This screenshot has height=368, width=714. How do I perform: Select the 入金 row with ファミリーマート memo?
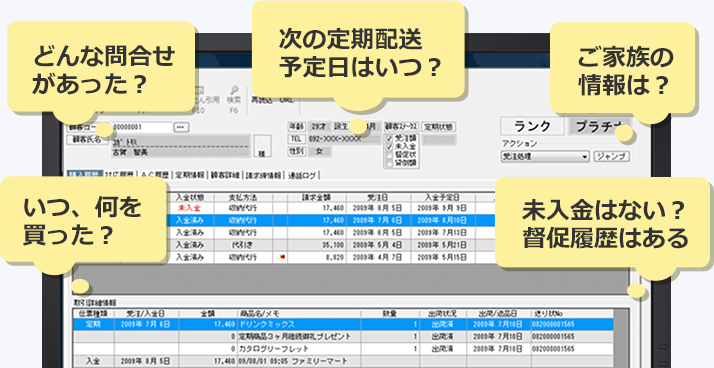pyautogui.click(x=344, y=361)
